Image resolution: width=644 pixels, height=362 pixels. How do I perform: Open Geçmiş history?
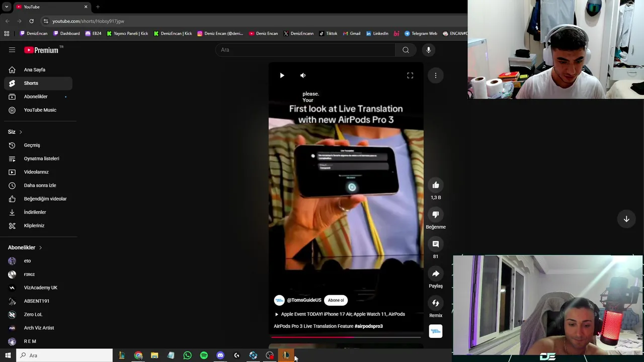[38, 145]
